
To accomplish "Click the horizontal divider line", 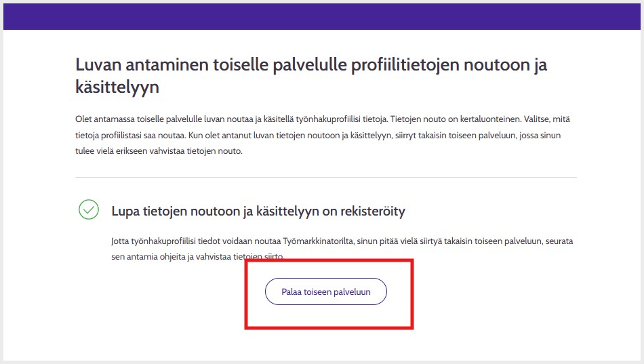I will tap(325, 178).
